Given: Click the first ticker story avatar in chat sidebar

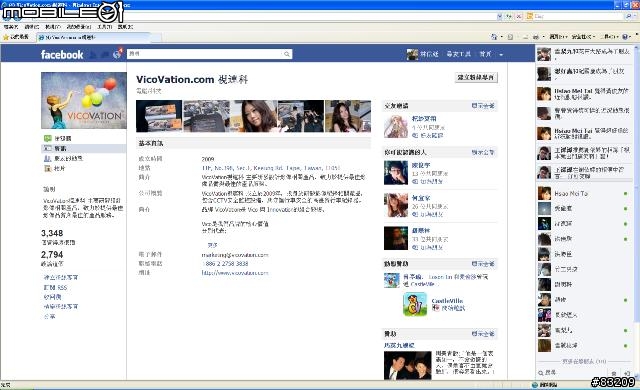Looking at the screenshot, I should tap(544, 54).
